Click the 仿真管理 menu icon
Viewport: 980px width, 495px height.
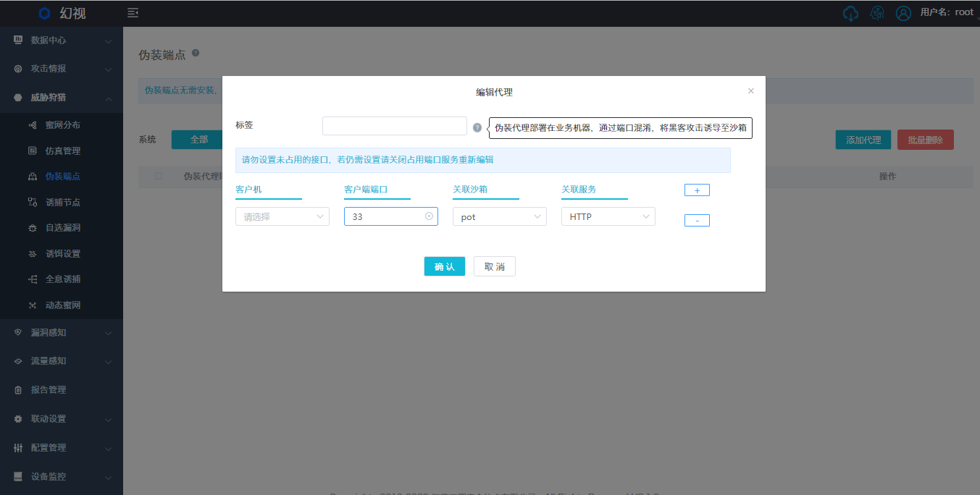click(x=33, y=151)
